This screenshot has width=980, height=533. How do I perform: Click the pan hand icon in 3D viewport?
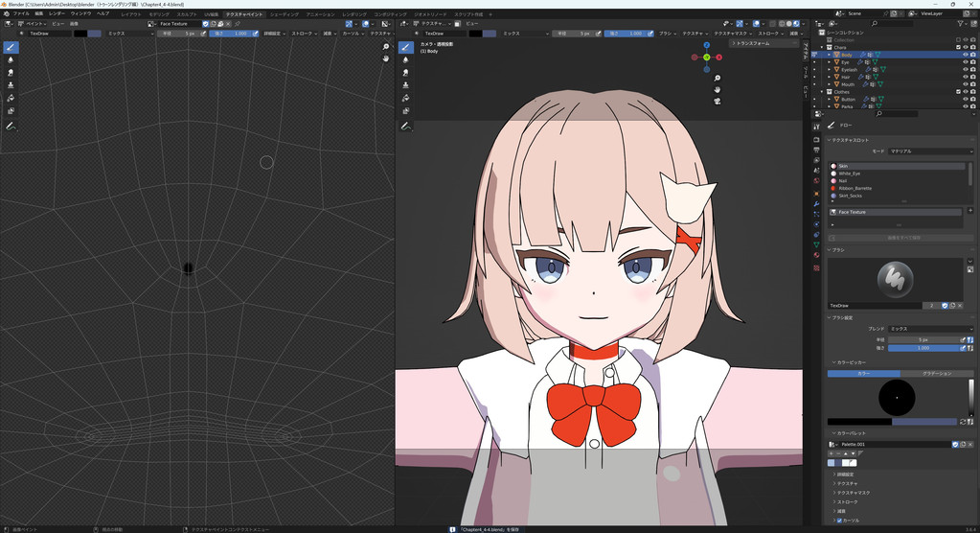(x=718, y=89)
